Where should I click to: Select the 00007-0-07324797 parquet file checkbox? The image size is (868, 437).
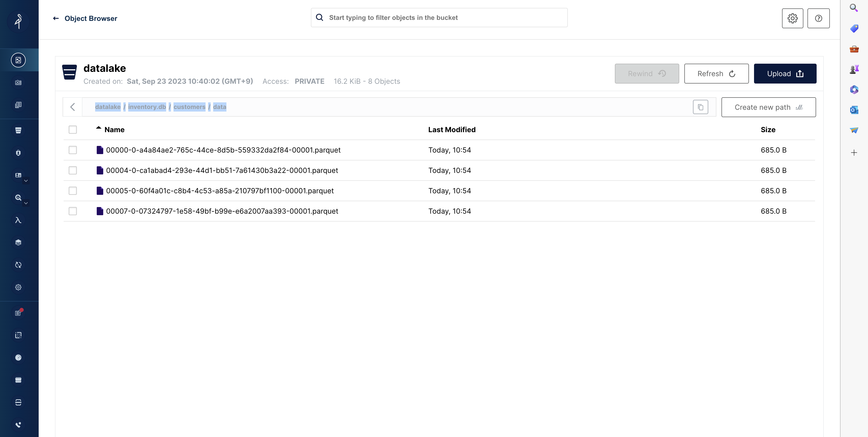73,211
